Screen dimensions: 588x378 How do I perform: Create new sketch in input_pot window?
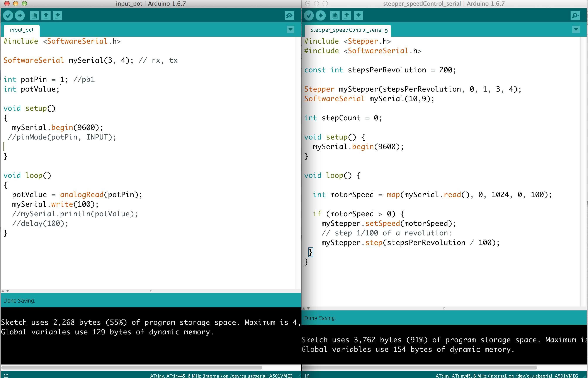coord(34,16)
